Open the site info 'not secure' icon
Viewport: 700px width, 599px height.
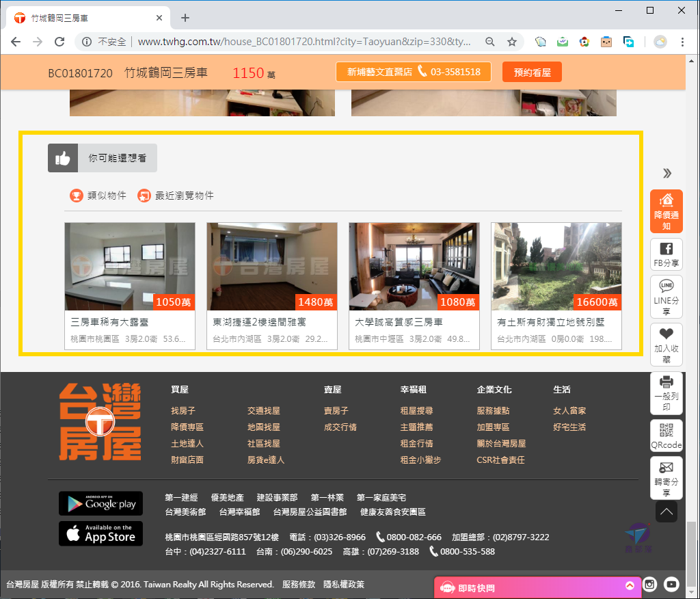click(x=87, y=42)
